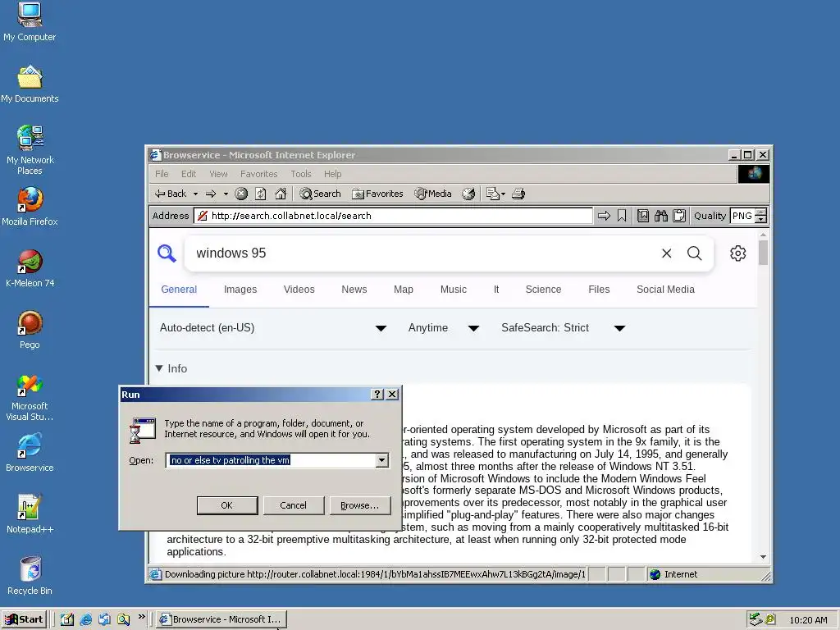
Task: Click the Start button on the taskbar
Action: coord(24,619)
